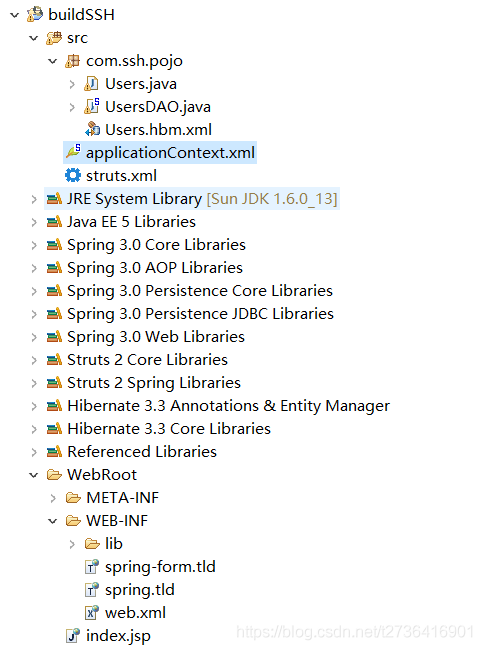Click the Spring 3.0 AOP Libraries icon
Image resolution: width=482 pixels, height=650 pixels.
[54, 268]
